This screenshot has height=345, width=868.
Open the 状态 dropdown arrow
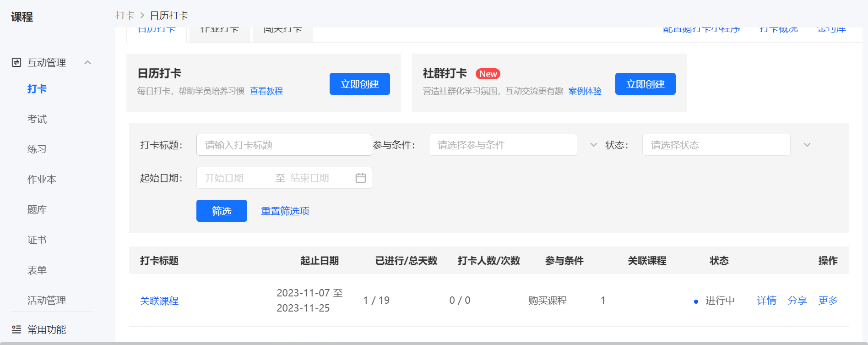(x=807, y=145)
